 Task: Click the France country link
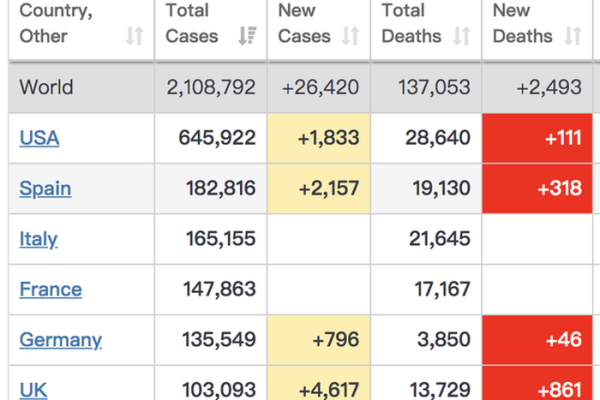pos(50,289)
